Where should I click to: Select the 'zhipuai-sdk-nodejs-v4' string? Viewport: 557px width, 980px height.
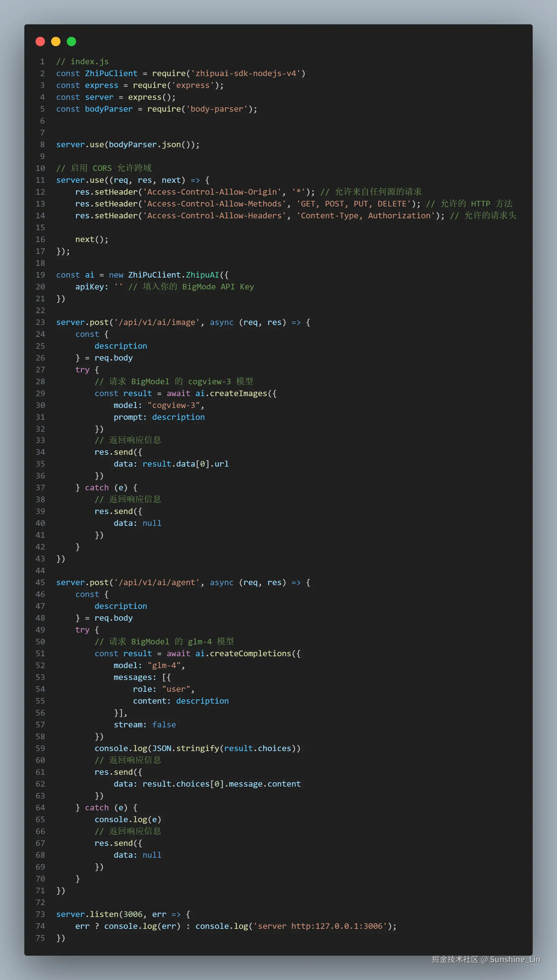point(246,73)
